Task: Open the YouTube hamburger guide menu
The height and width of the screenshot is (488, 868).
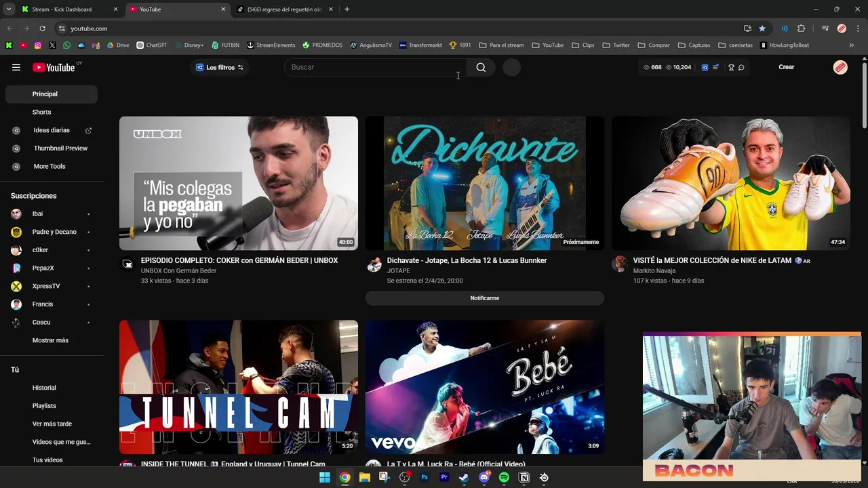Action: point(16,67)
